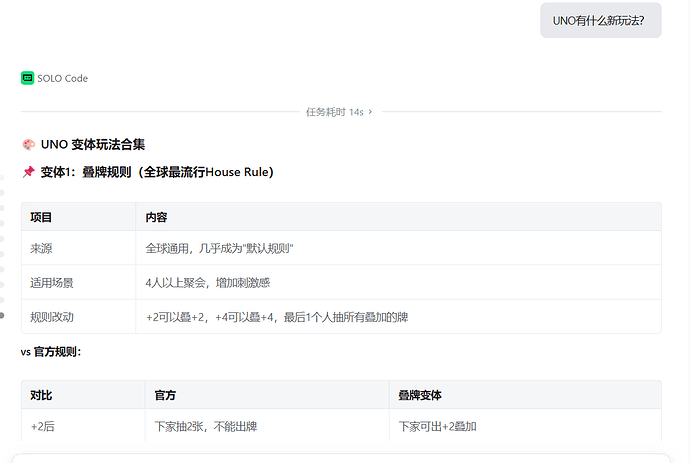Select the "vs 官方规则:" subheading
Viewport: 690px width, 463px height.
(x=51, y=352)
